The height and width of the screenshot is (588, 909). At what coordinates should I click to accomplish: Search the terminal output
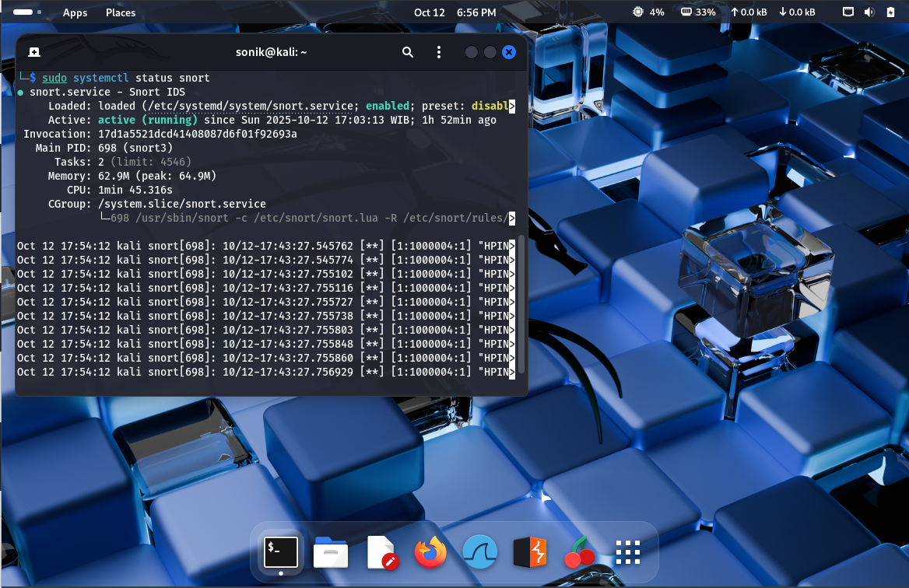408,52
